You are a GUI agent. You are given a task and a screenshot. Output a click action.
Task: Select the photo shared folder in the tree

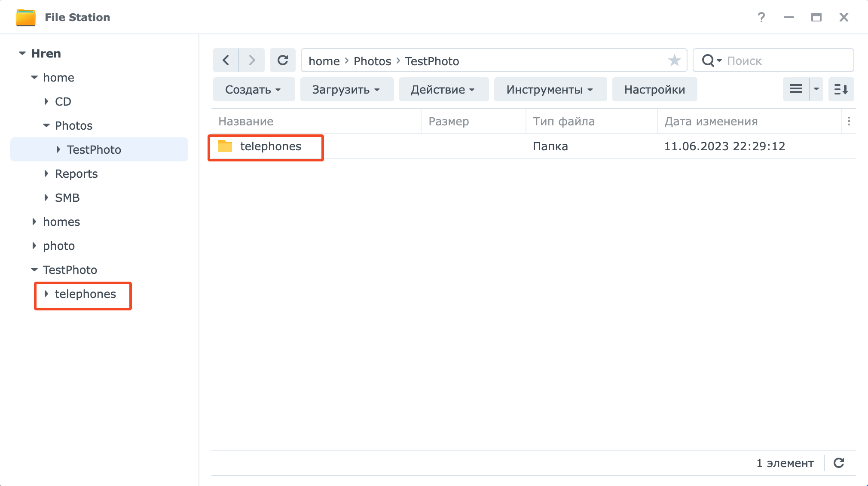[59, 246]
